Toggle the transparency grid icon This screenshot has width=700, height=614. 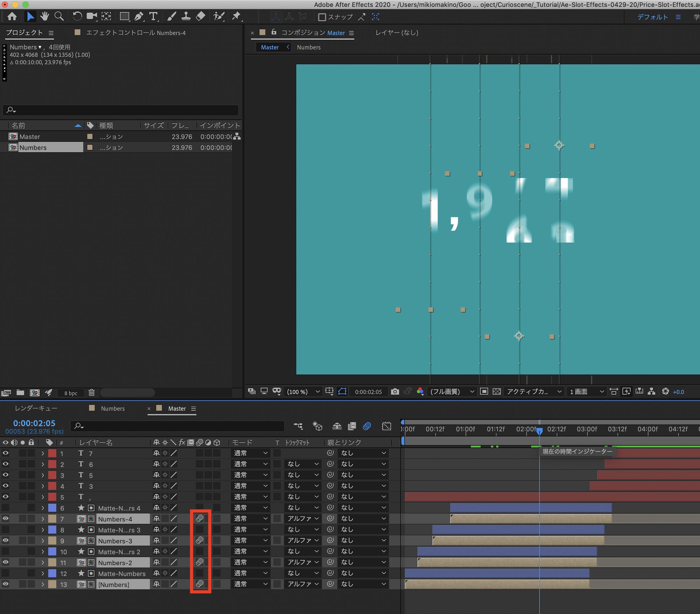(496, 391)
